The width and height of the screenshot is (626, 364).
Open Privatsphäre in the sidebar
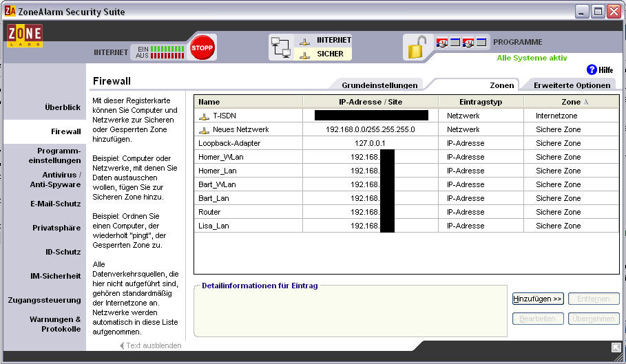pos(56,228)
